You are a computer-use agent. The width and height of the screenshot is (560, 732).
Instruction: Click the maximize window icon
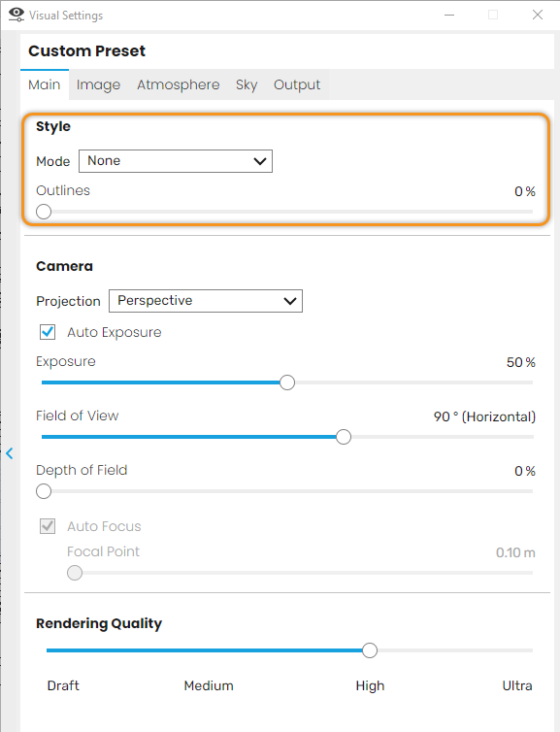(x=493, y=15)
